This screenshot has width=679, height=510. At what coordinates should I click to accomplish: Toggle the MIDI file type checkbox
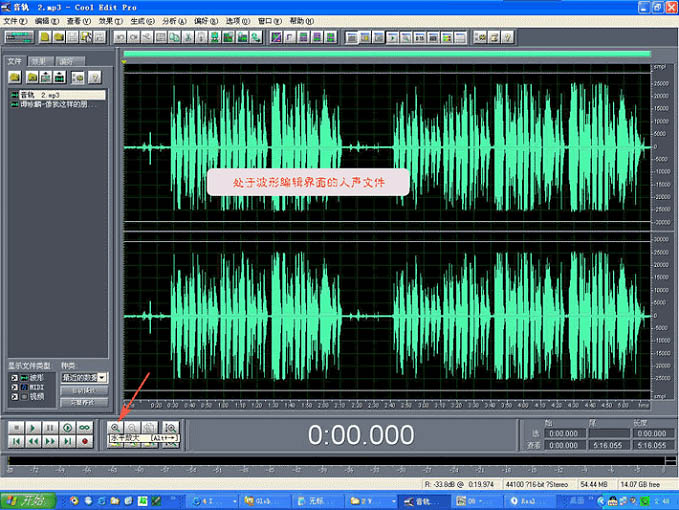[13, 387]
